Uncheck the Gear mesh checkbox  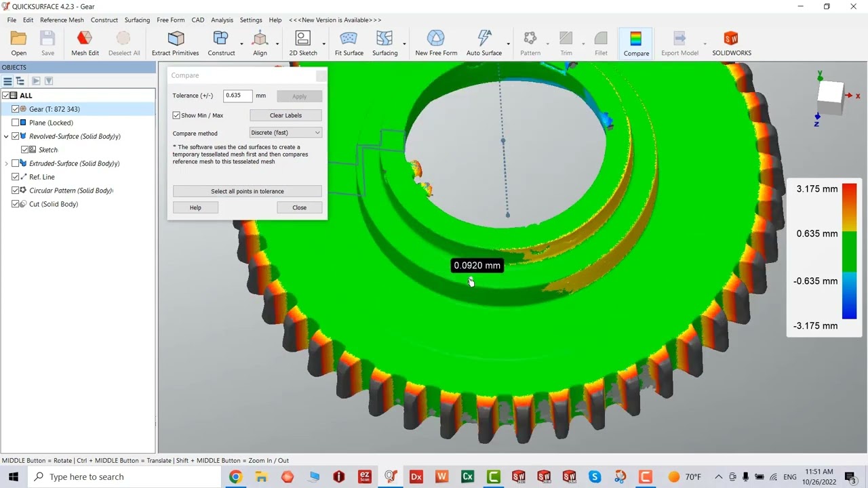point(16,109)
